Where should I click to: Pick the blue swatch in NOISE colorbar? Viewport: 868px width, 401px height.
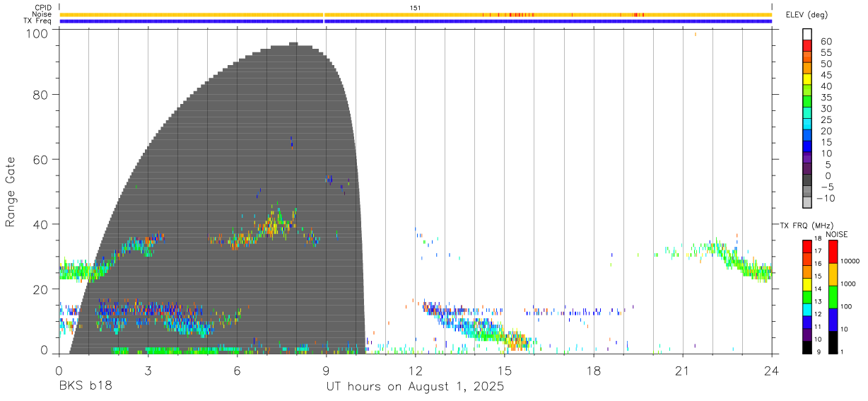[x=833, y=319]
